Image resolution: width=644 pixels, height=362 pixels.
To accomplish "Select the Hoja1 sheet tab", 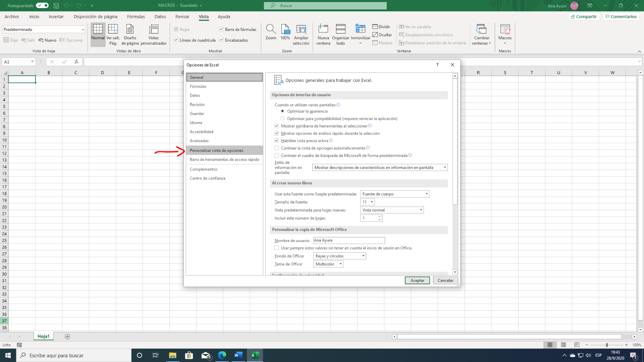I will point(44,336).
